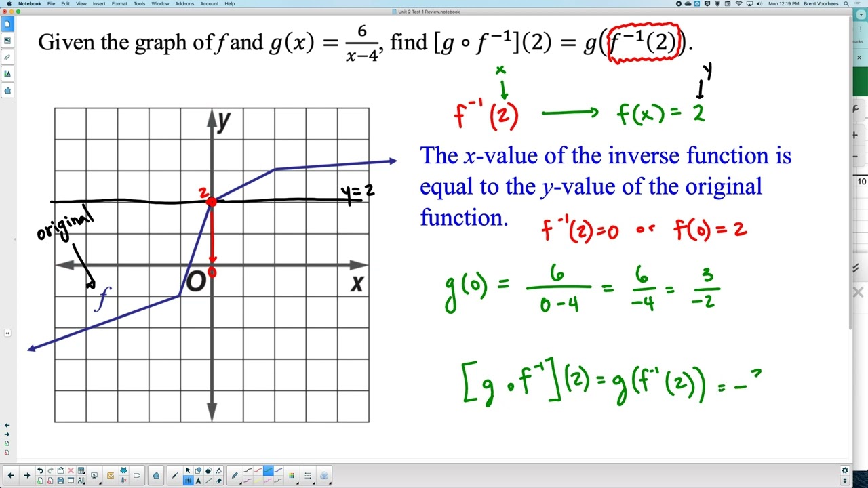Select the pen style pencil icon
Screen dimensions: 868x488
pyautogui.click(x=235, y=475)
